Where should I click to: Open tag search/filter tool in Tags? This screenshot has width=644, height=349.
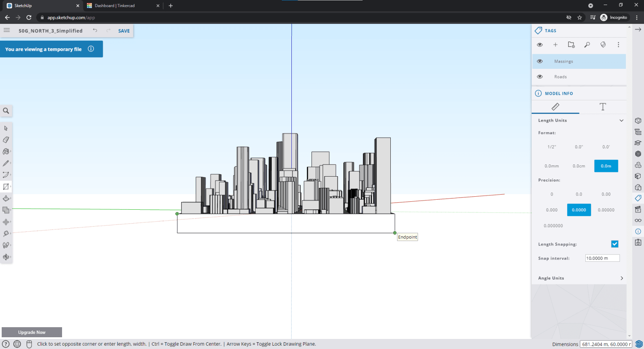(587, 44)
